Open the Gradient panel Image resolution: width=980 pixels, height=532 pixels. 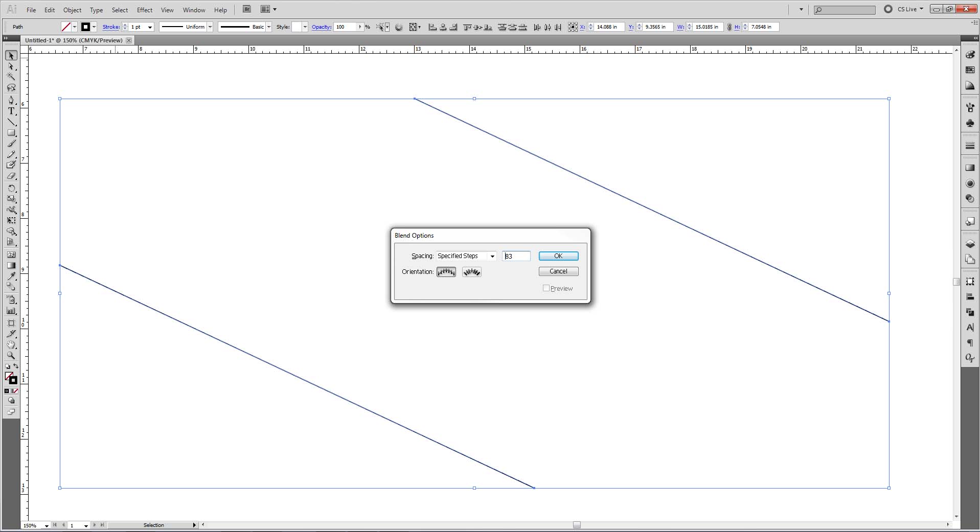(970, 168)
